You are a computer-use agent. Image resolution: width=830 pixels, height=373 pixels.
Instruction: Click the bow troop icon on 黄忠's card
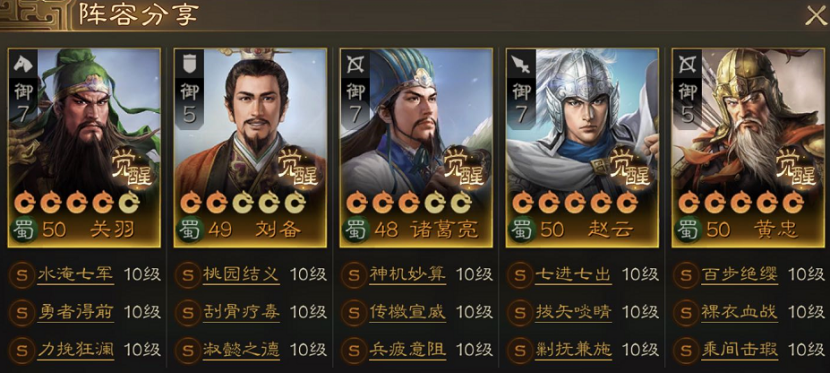(x=687, y=64)
